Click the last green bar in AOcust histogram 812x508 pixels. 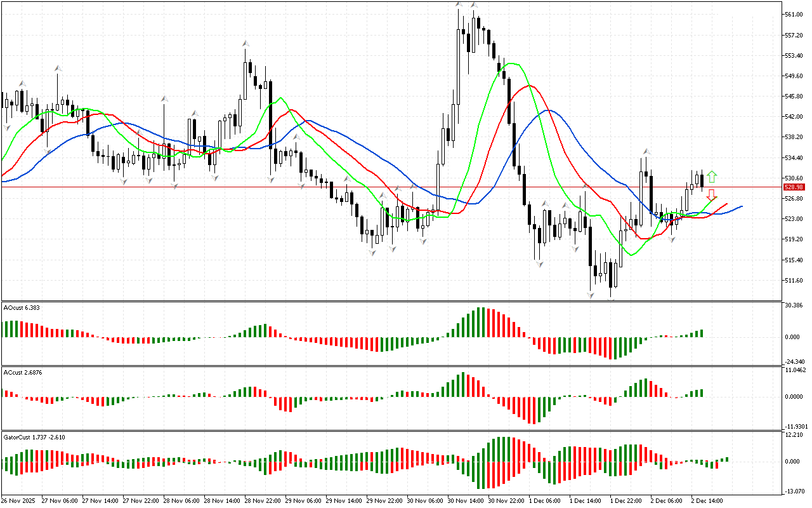(702, 333)
